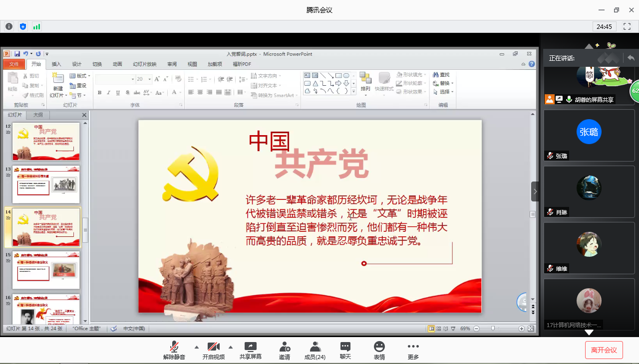The height and width of the screenshot is (364, 639).
Task: Switch to the 幻灯片放映 ribbon tab
Action: click(x=144, y=64)
